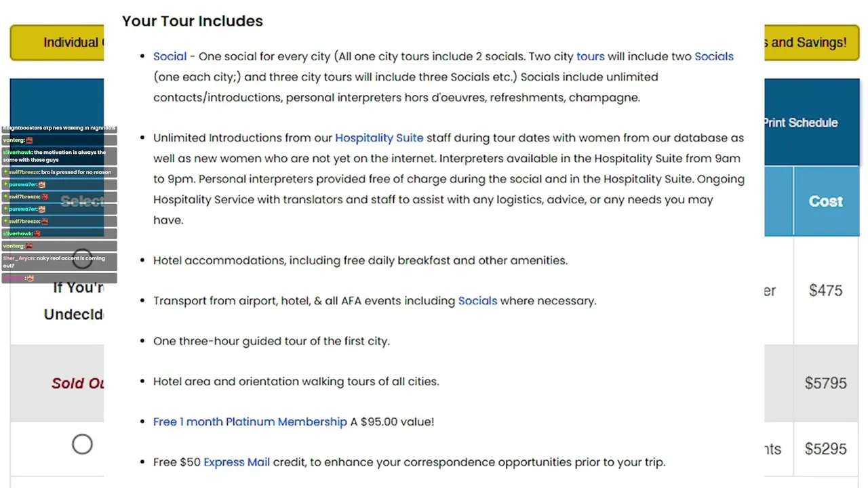
Task: Click the $5795 price cell
Action: [x=826, y=383]
